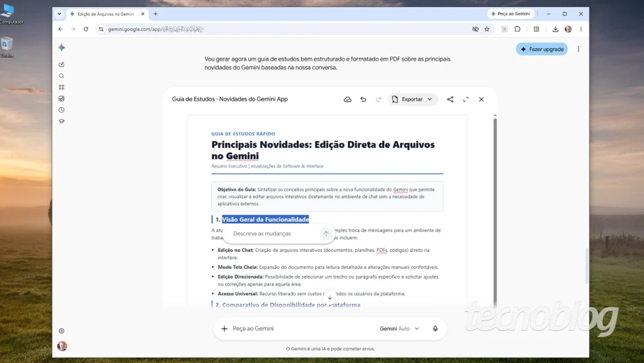This screenshot has height=363, width=644.
Task: Click the Gemini sparkle logo in sidebar
Action: [x=62, y=48]
